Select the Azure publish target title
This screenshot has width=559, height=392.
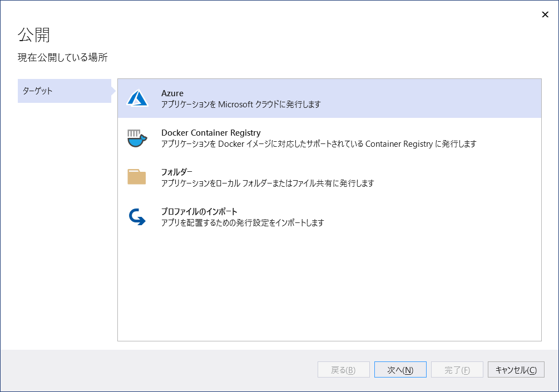[x=172, y=93]
